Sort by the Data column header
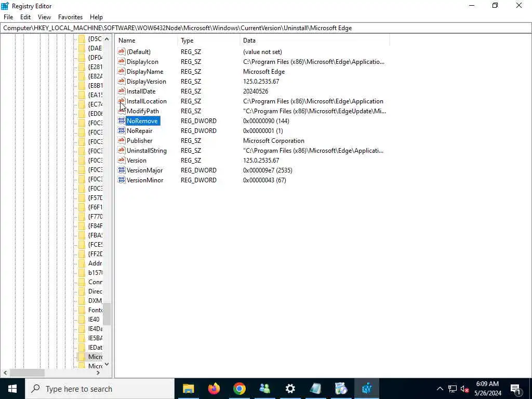The height and width of the screenshot is (399, 532). [x=314, y=41]
